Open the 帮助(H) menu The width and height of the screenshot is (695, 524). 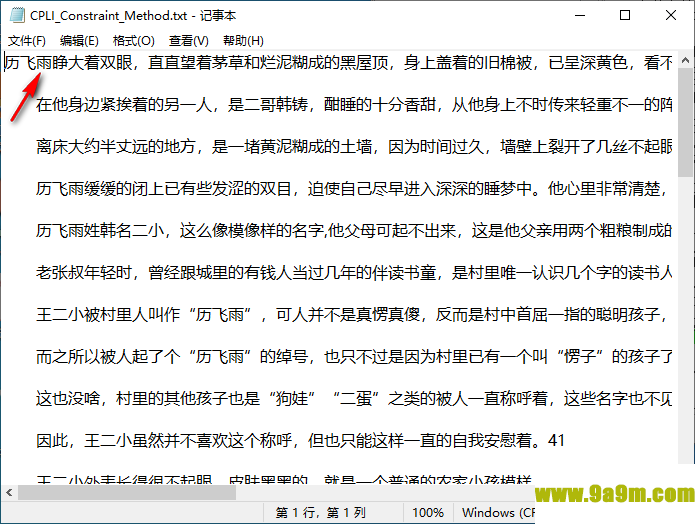(243, 41)
